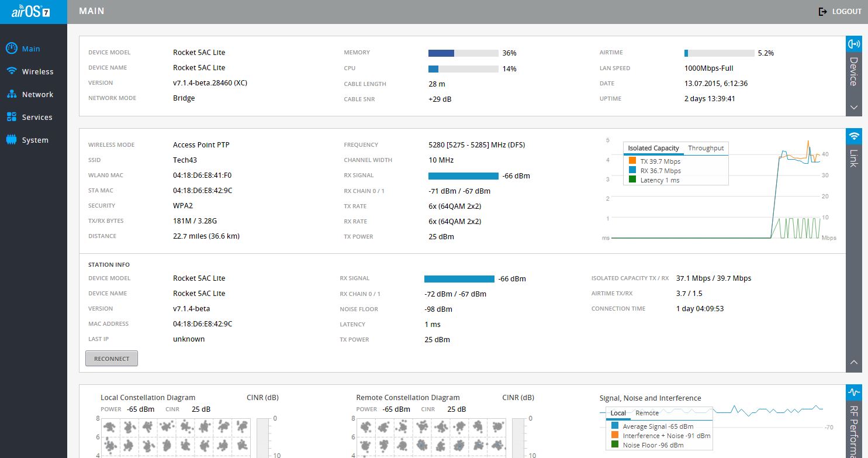Click the Link panel wifi icon
The width and height of the screenshot is (868, 458).
click(854, 136)
